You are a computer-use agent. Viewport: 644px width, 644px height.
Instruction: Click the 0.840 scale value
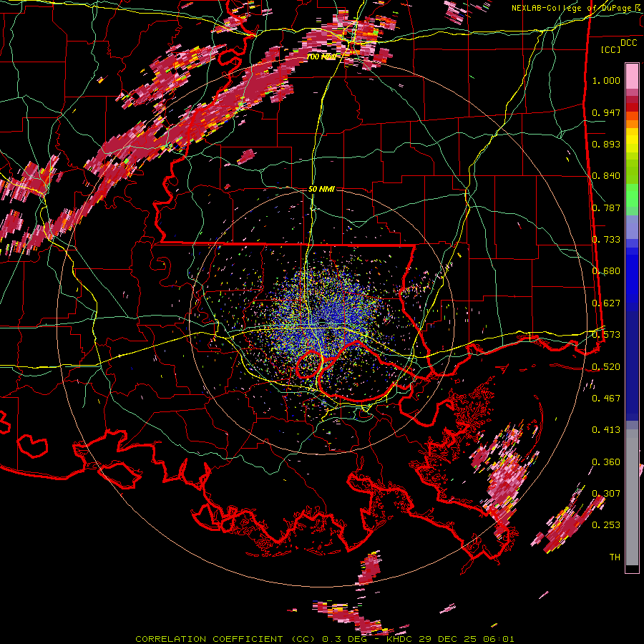(x=606, y=176)
